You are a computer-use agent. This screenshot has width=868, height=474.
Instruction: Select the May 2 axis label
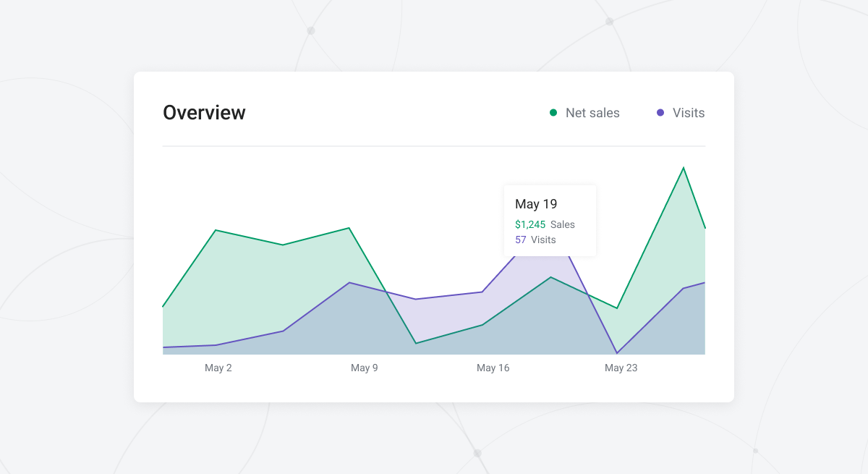point(218,368)
